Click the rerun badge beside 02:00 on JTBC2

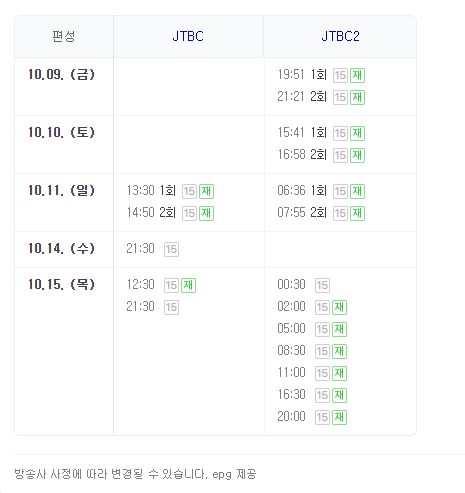point(339,307)
